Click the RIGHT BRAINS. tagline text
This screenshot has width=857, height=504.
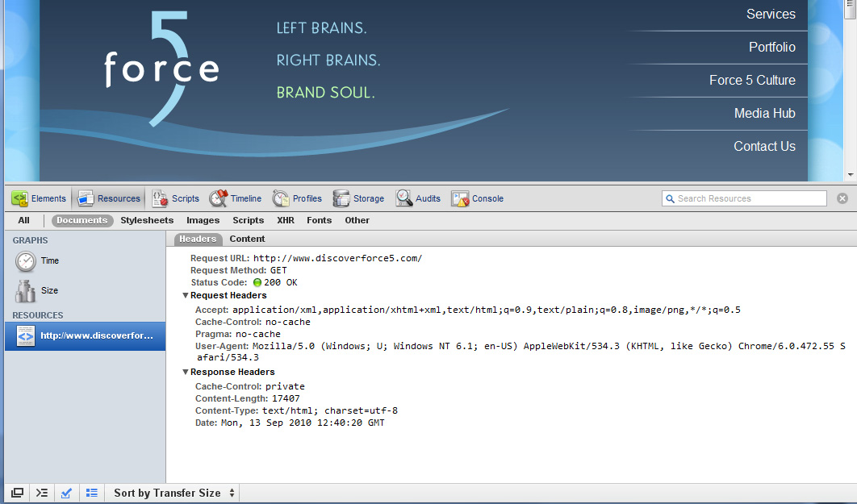tap(328, 60)
